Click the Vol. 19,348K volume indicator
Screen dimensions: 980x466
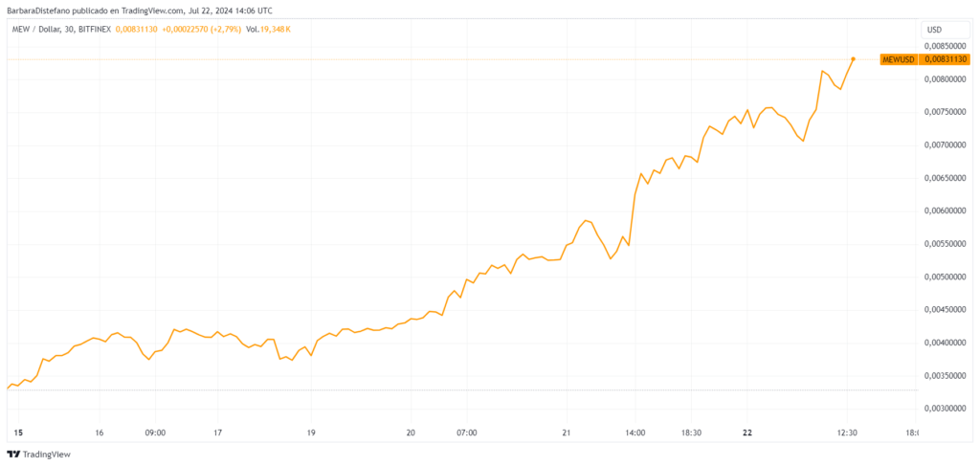pyautogui.click(x=269, y=29)
